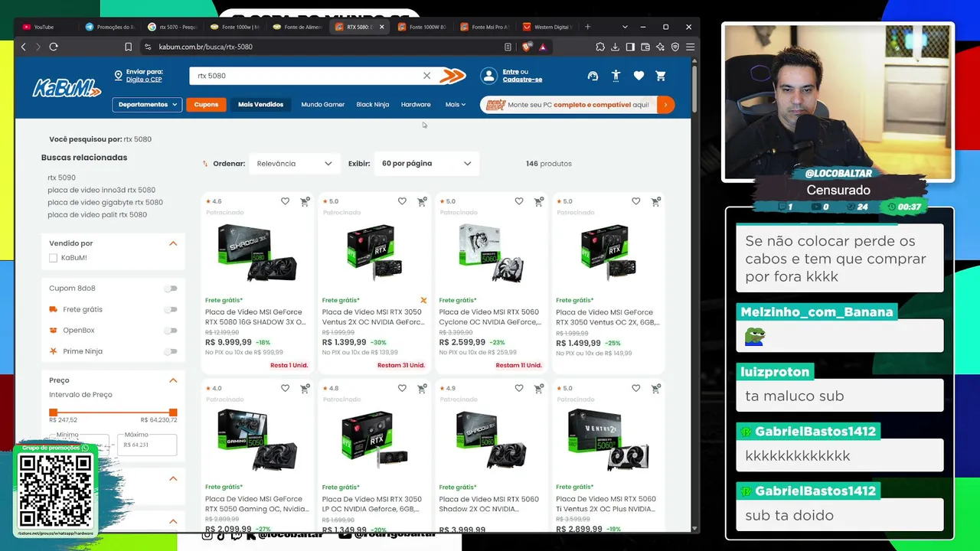Enable the OpenBox filter switch
The height and width of the screenshot is (551, 980).
[x=171, y=331]
